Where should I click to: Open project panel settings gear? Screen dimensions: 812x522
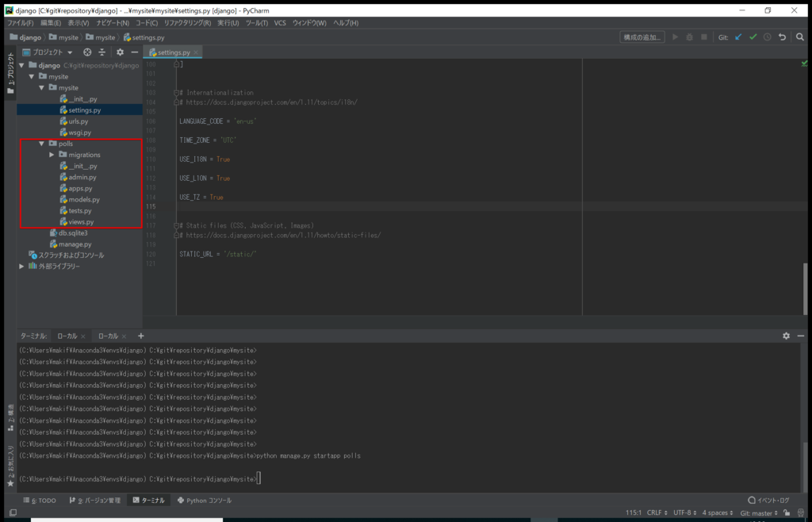[121, 52]
